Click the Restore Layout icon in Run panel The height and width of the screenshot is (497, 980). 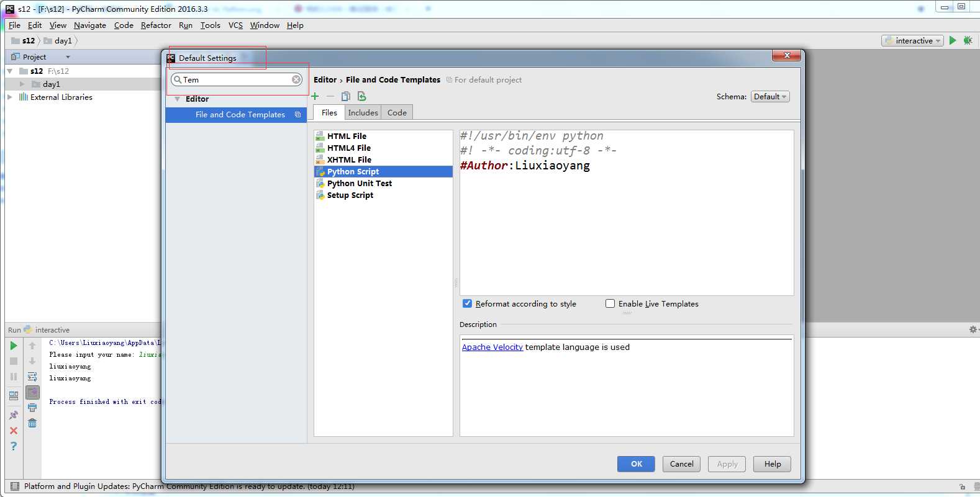coord(14,396)
